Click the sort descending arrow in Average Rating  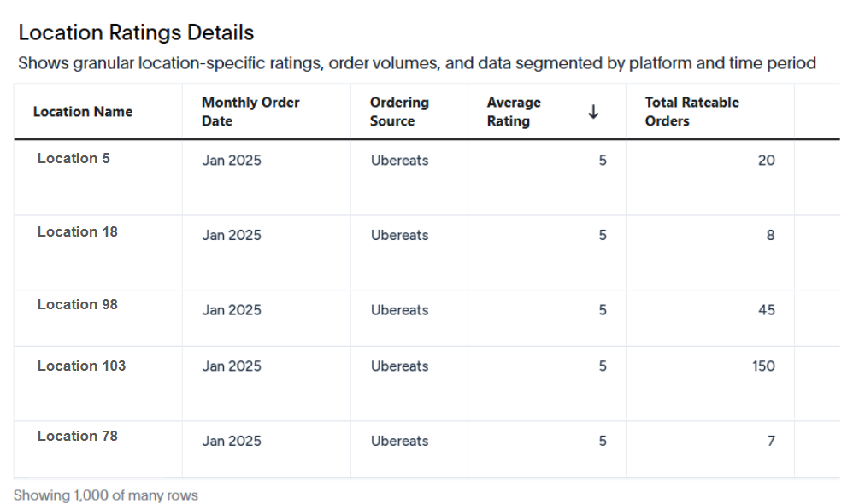click(593, 112)
